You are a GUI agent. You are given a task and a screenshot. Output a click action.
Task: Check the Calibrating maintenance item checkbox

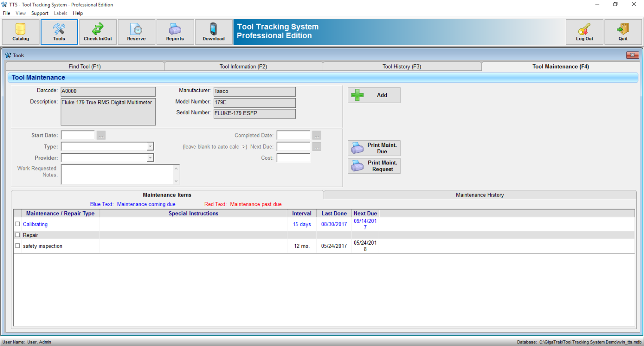tap(17, 224)
